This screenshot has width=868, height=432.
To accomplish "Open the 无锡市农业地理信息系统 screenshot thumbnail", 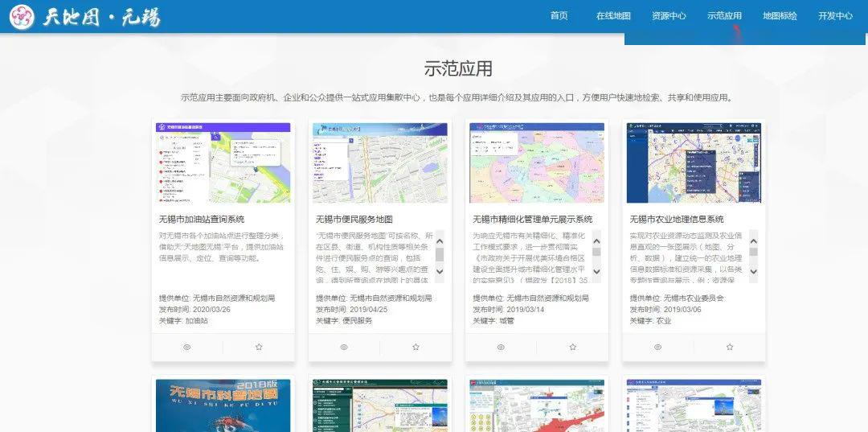I will coord(694,163).
